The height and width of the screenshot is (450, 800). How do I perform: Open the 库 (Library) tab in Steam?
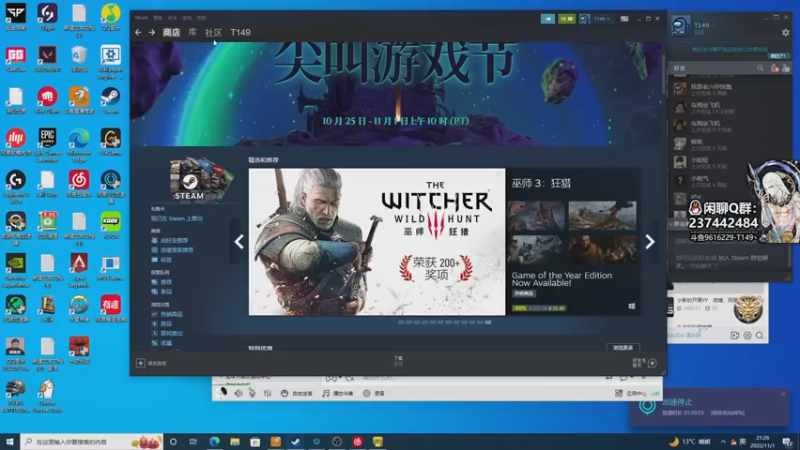pos(192,32)
